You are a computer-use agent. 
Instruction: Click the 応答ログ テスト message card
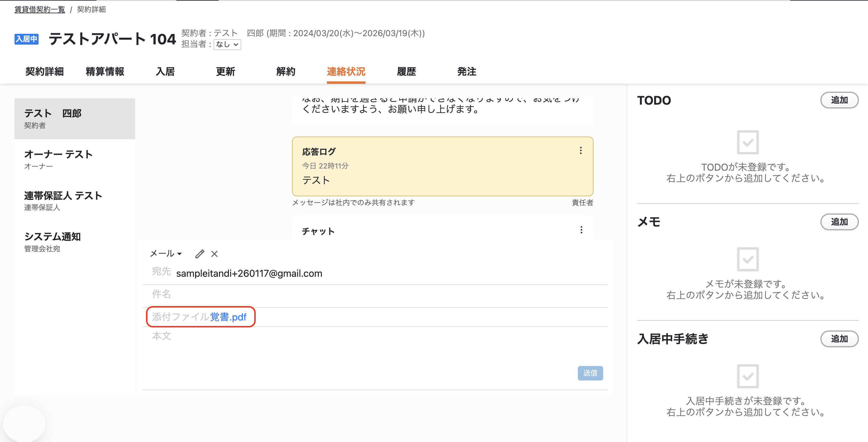[x=442, y=166]
